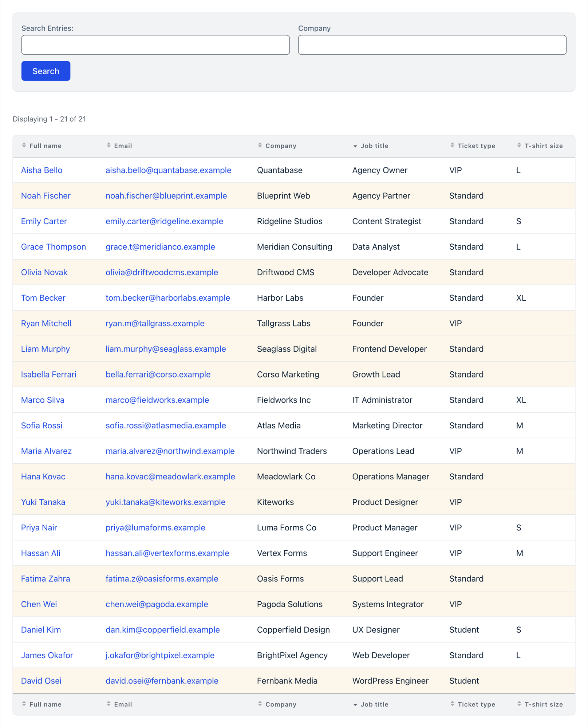588x728 pixels.
Task: Open Hassan Ali's entry
Action: [41, 553]
